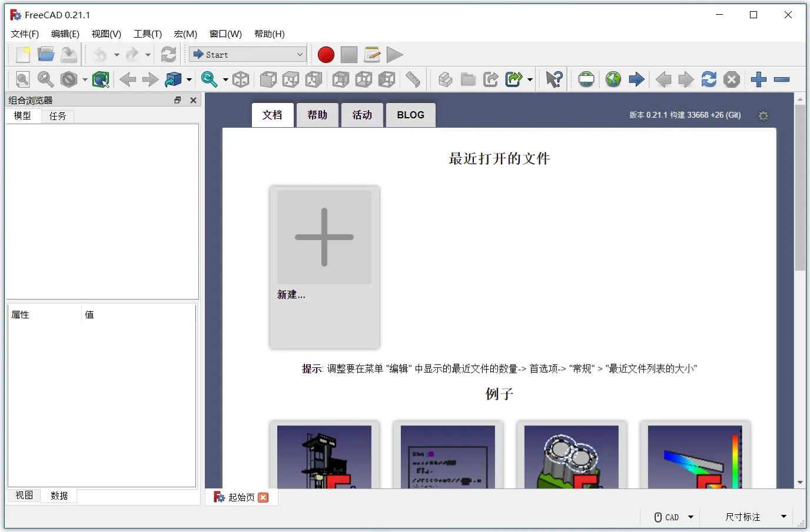The width and height of the screenshot is (810, 532).
Task: Expand the undo history dropdown arrow
Action: [x=117, y=55]
